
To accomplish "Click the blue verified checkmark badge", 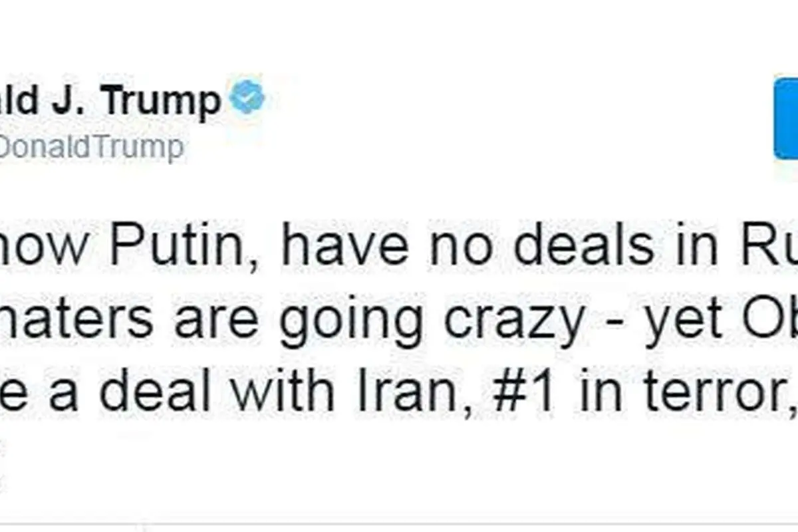I will pyautogui.click(x=247, y=98).
